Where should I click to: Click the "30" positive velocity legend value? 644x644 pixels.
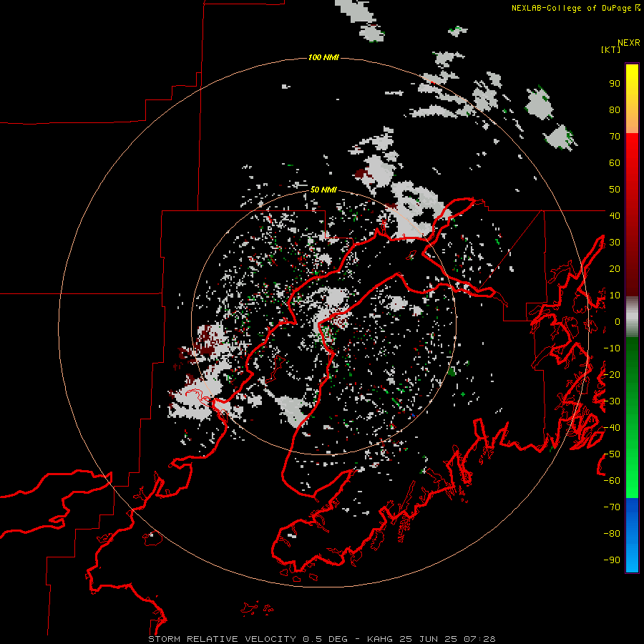[x=615, y=243]
